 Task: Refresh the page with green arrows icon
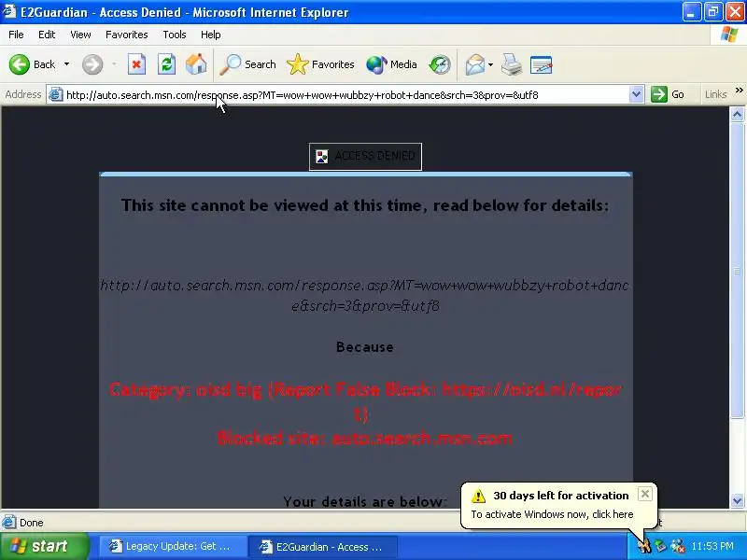pyautogui.click(x=167, y=64)
